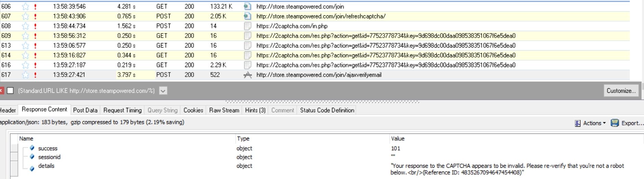Click red exclamation warning icon on row 609
The width and height of the screenshot is (644, 179).
coord(35,36)
